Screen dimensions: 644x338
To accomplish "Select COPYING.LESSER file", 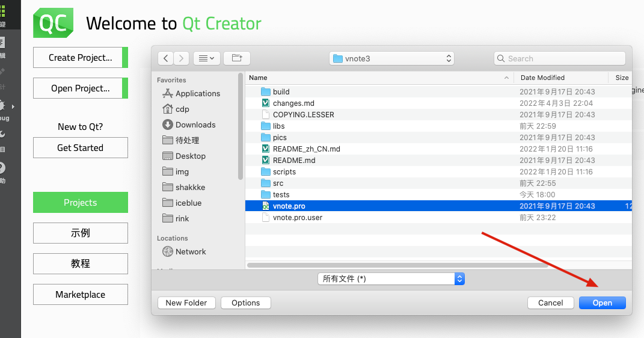I will click(x=438, y=115).
